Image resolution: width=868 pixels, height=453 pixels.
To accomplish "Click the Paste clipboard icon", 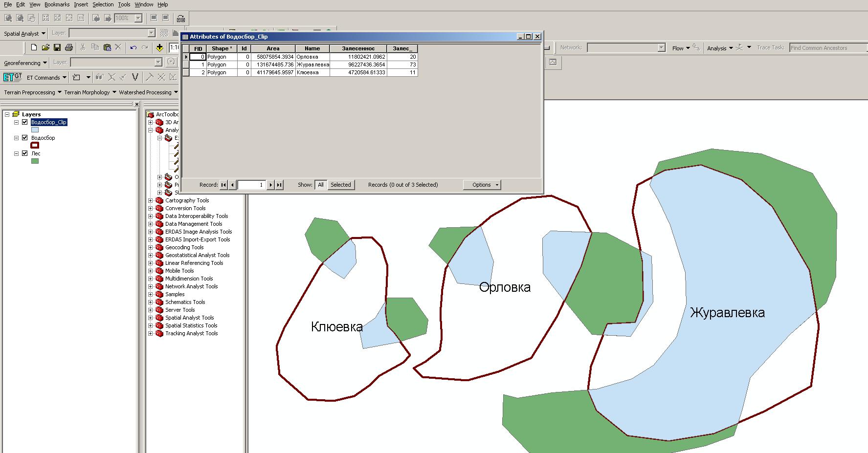I will click(107, 47).
